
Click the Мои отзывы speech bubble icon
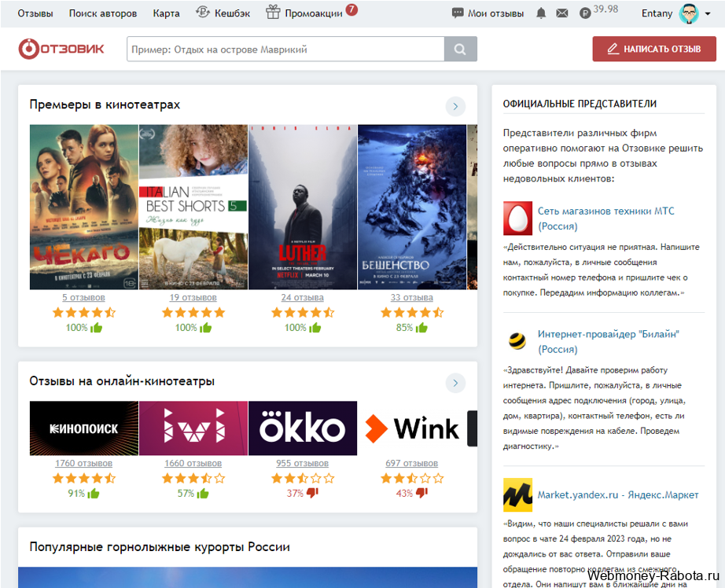(x=458, y=13)
